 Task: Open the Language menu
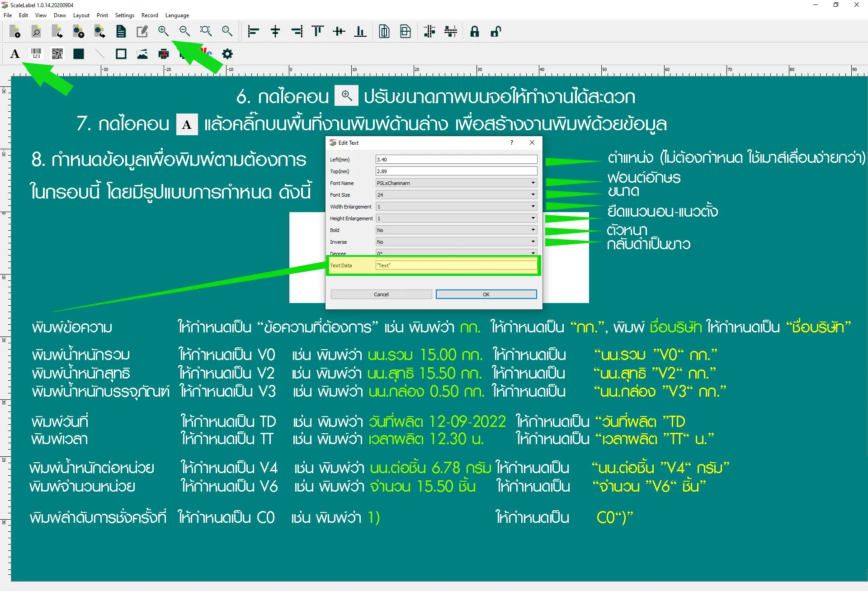177,15
